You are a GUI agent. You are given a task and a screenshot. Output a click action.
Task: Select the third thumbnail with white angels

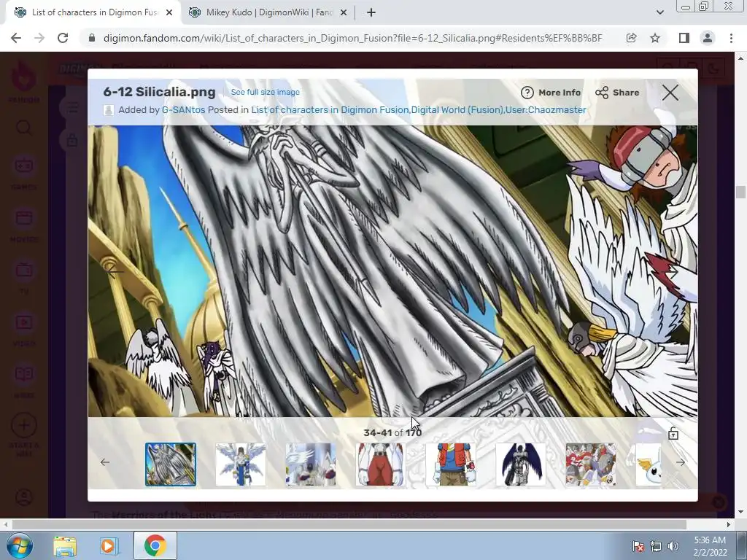[311, 464]
